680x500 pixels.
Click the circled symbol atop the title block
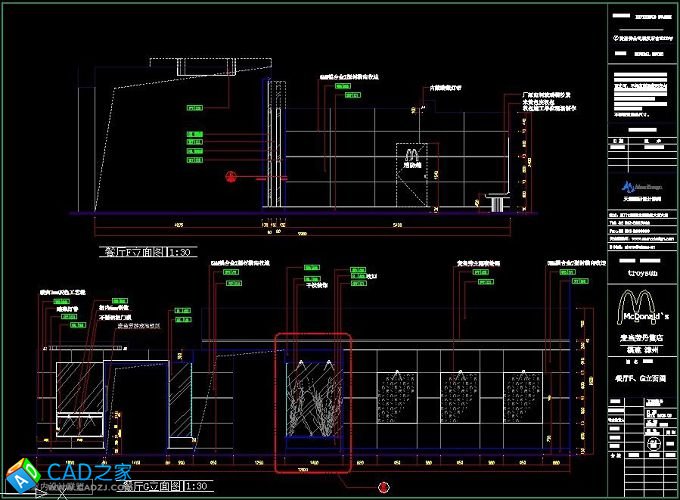pyautogui.click(x=613, y=36)
